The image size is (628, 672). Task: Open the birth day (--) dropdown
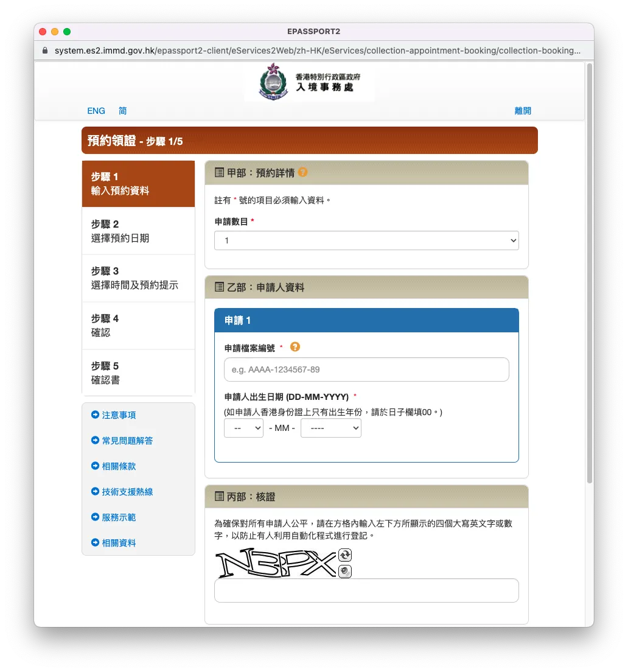[x=244, y=428]
